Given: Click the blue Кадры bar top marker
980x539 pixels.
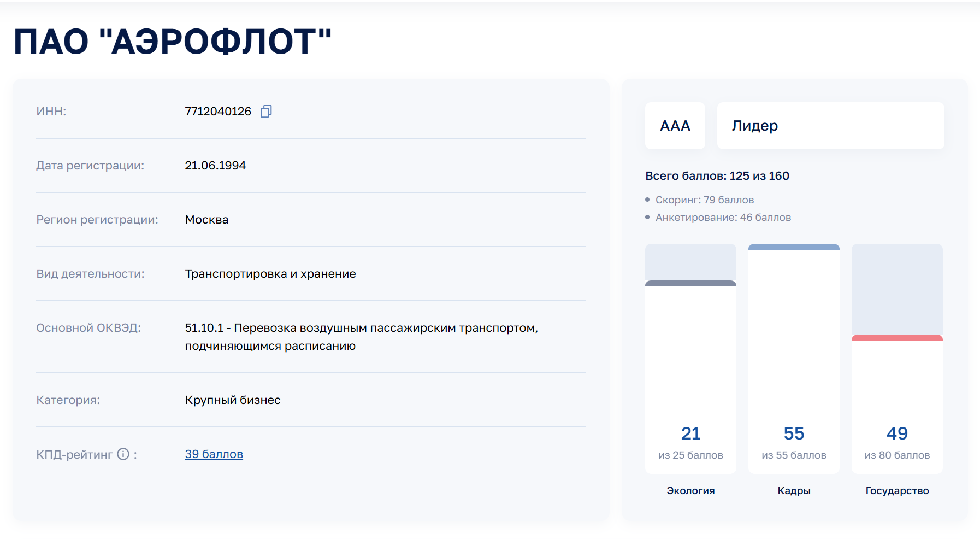Looking at the screenshot, I should [x=793, y=247].
